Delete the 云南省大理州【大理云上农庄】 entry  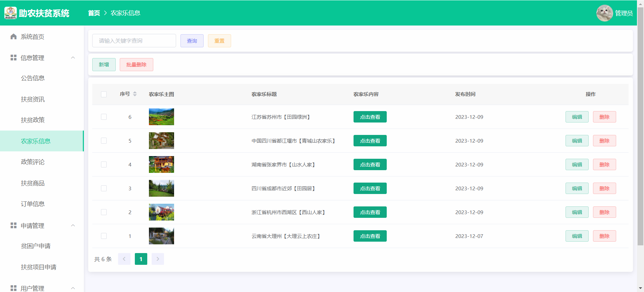604,236
